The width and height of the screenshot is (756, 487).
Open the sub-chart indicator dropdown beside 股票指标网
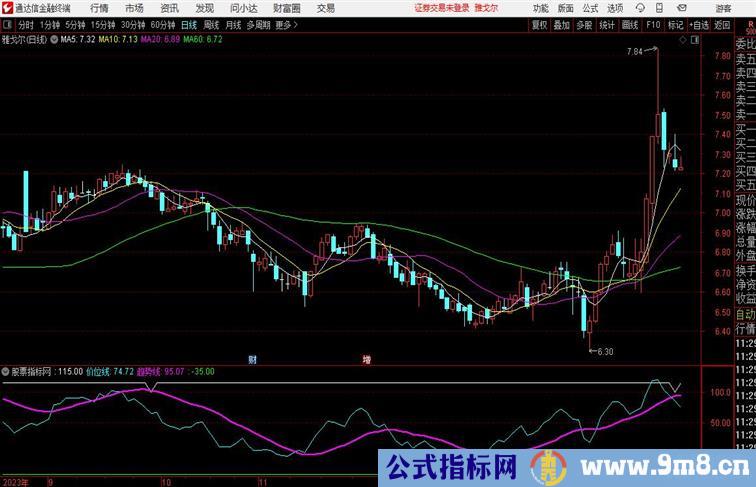pyautogui.click(x=6, y=370)
